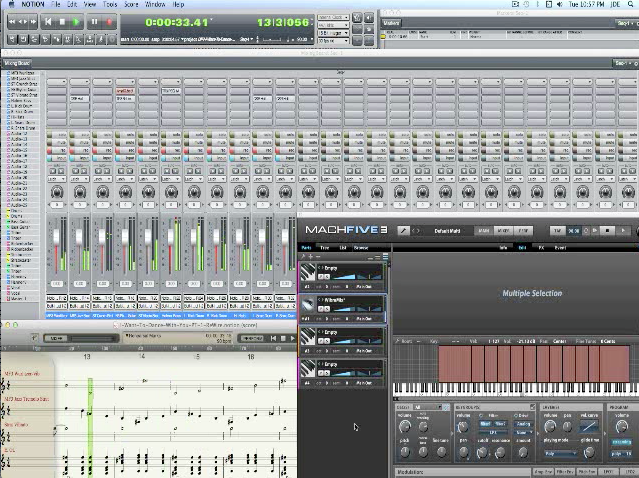Select the Markers tab
Image resolution: width=639 pixels, height=478 pixels.
(391, 23)
